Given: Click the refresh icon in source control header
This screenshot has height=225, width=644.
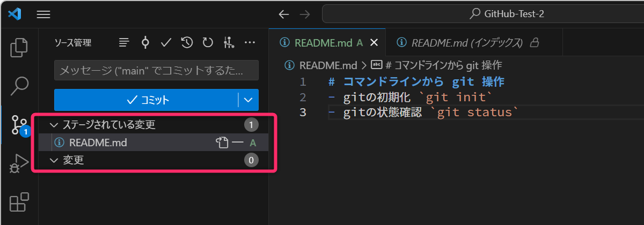Looking at the screenshot, I should pos(208,43).
